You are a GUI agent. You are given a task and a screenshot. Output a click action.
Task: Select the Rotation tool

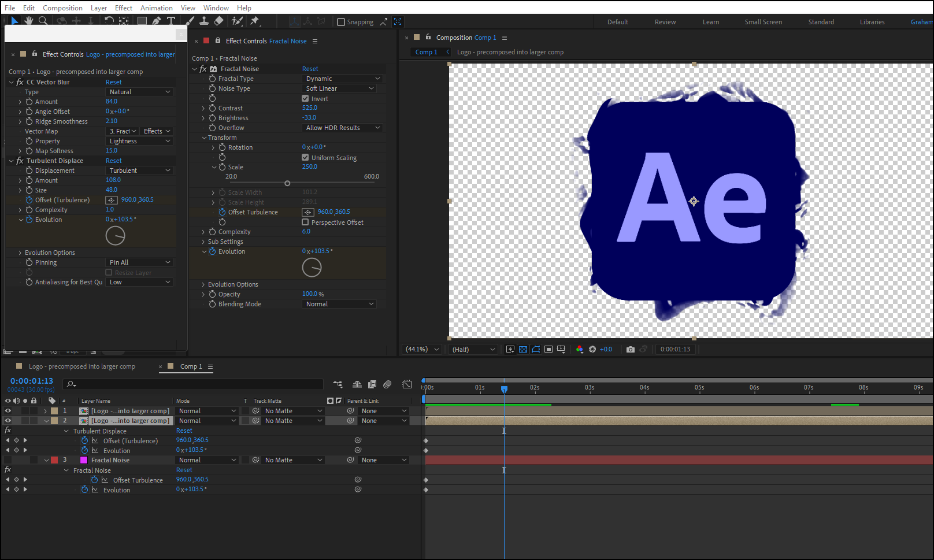[x=109, y=21]
